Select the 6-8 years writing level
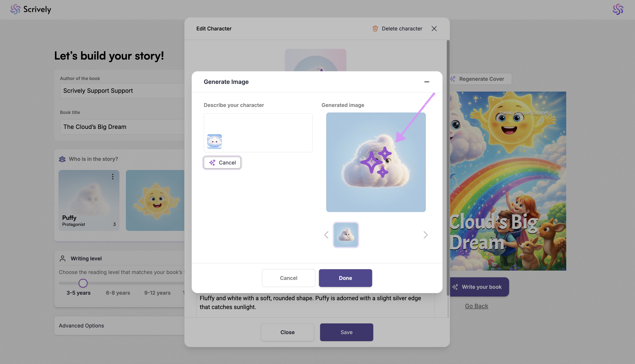This screenshot has width=635, height=364. coord(118,293)
